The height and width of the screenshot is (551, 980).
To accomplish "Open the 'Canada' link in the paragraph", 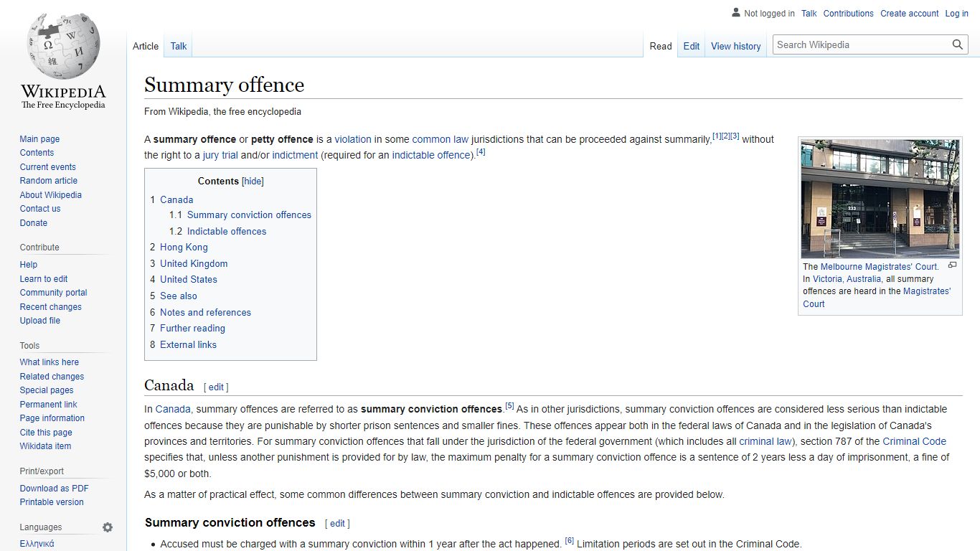I will click(x=173, y=409).
